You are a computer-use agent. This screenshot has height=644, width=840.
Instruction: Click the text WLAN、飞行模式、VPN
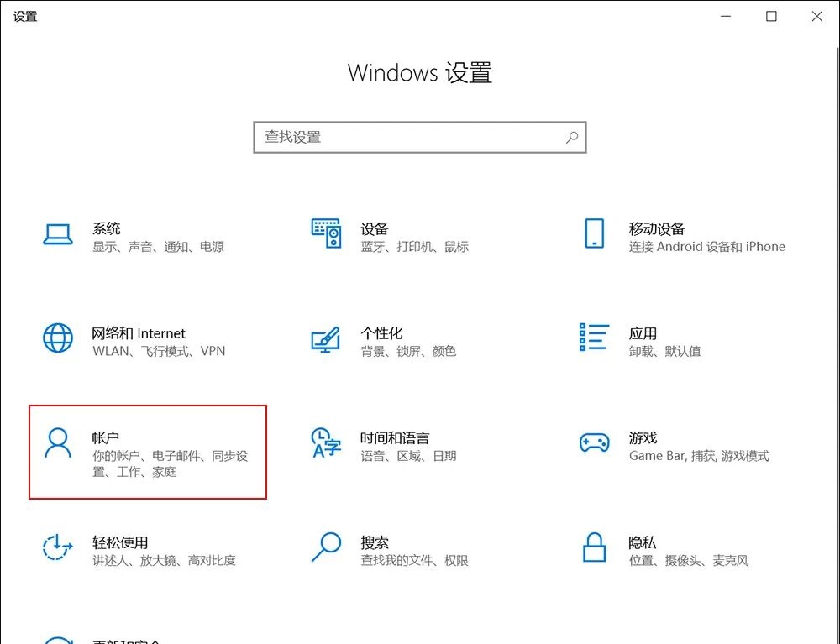159,351
